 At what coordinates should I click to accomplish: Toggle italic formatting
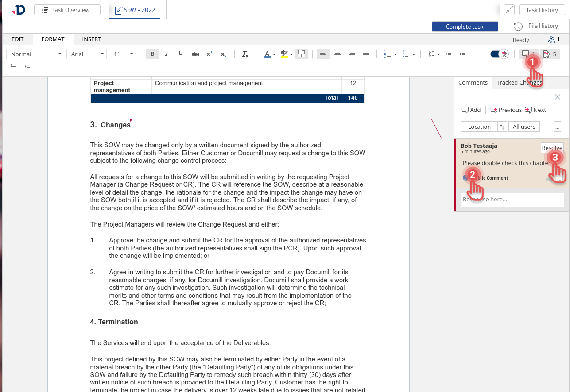pos(167,54)
